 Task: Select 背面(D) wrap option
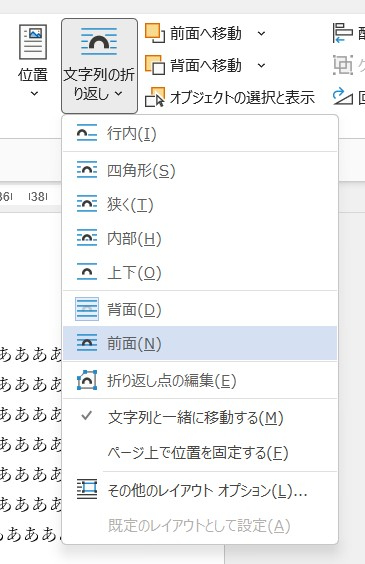tap(200, 309)
